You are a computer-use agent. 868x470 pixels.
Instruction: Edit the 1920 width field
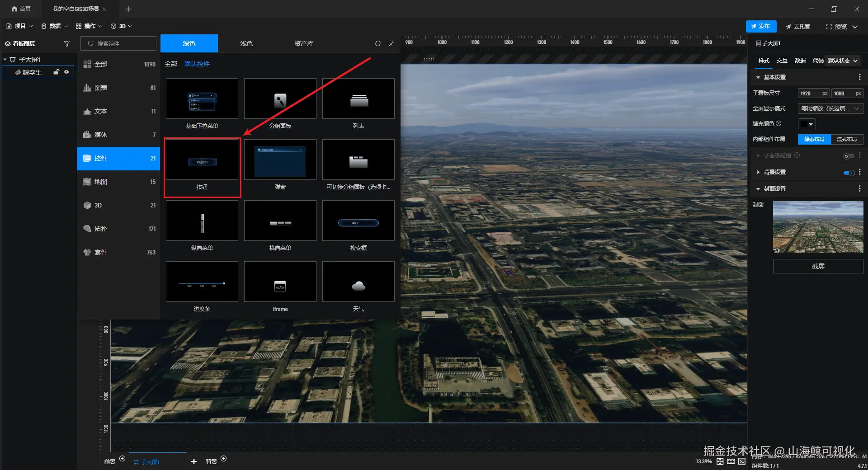click(813, 94)
